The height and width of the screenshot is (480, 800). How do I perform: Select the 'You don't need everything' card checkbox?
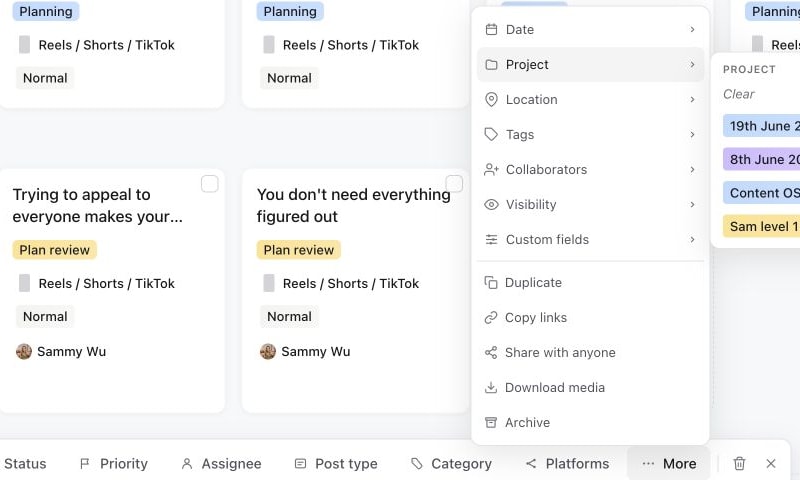point(454,184)
